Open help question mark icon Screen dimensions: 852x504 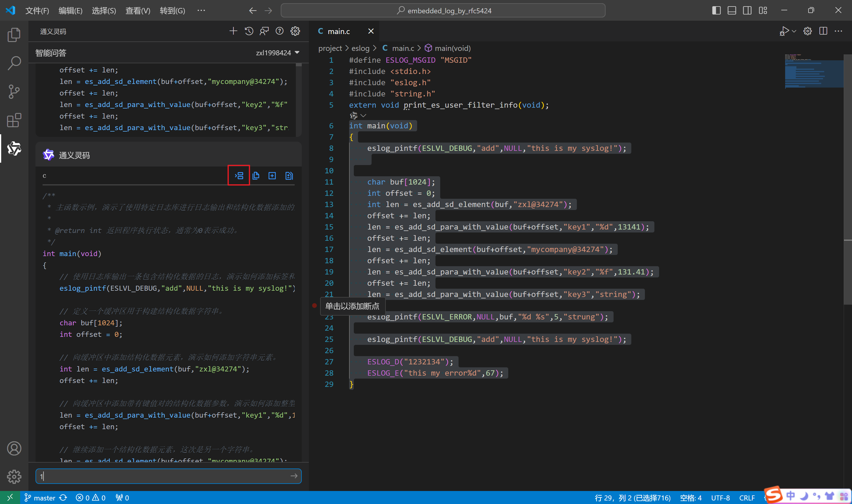[x=280, y=31]
